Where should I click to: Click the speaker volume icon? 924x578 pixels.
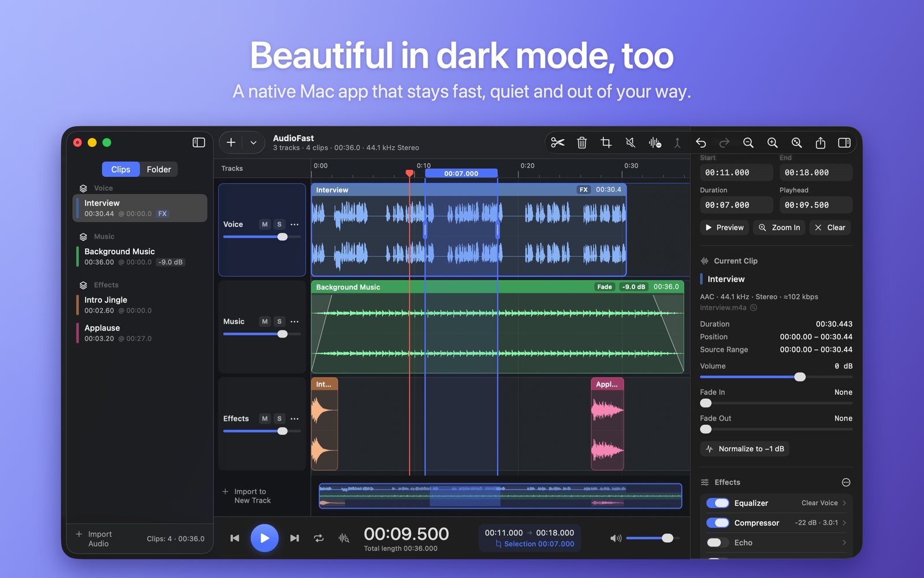616,538
